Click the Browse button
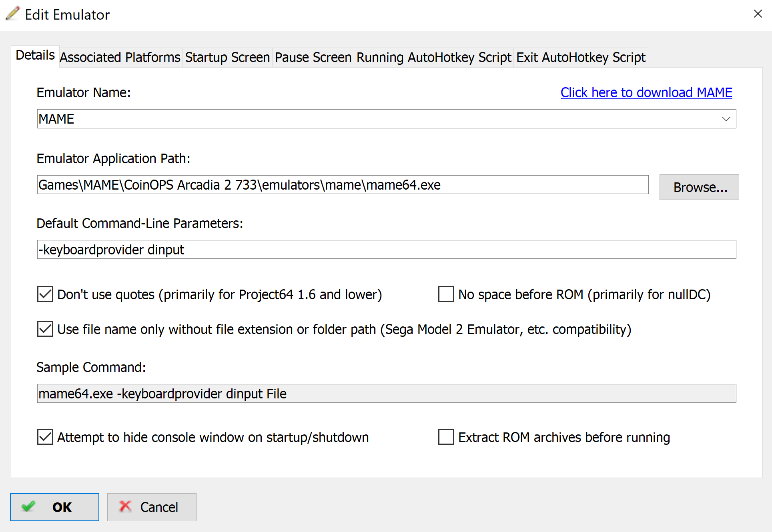This screenshot has height=532, width=772. pos(699,187)
